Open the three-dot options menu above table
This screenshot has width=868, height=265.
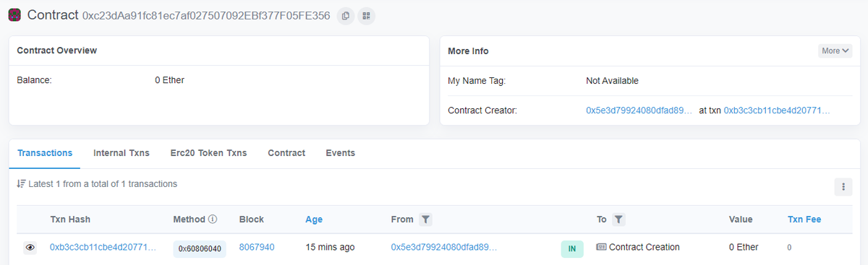[843, 186]
